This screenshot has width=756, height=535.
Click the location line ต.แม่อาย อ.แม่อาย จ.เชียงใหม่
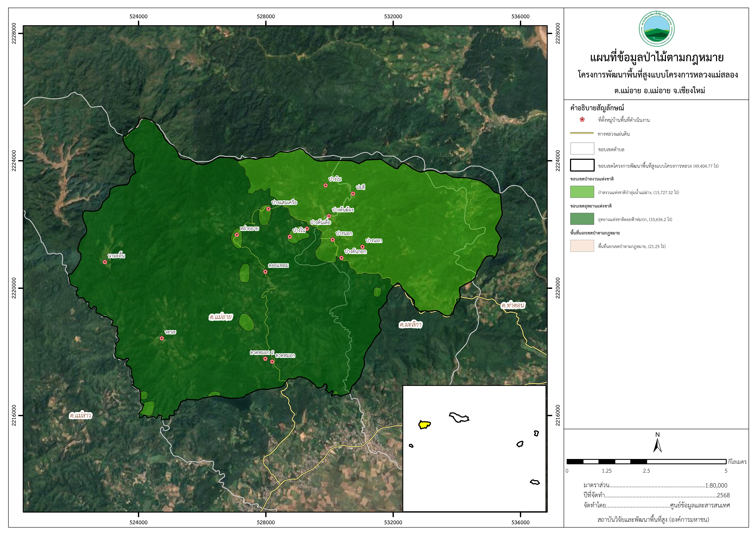[660, 91]
